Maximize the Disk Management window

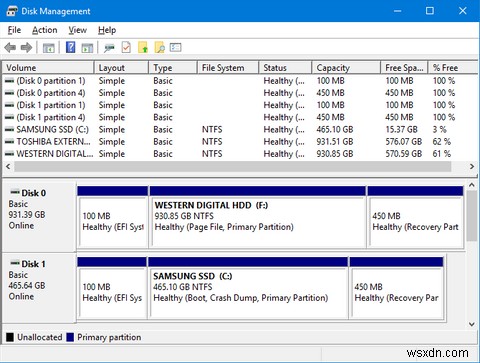pyautogui.click(x=430, y=11)
